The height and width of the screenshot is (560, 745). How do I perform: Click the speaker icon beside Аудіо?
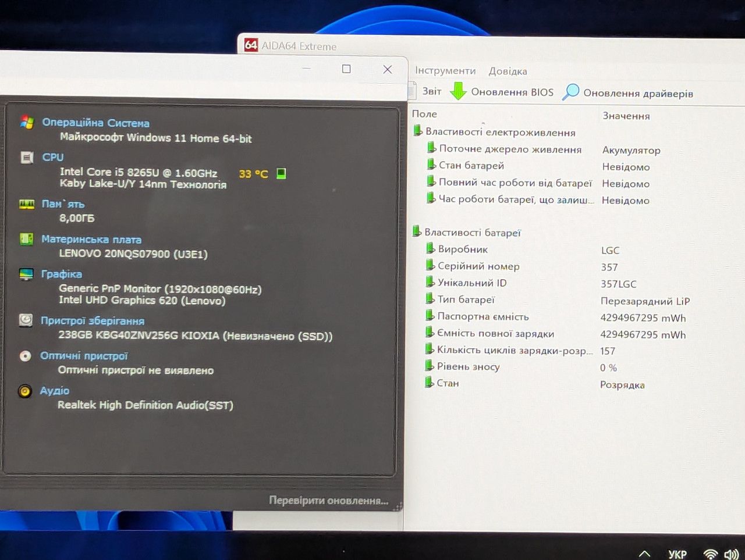pyautogui.click(x=24, y=391)
